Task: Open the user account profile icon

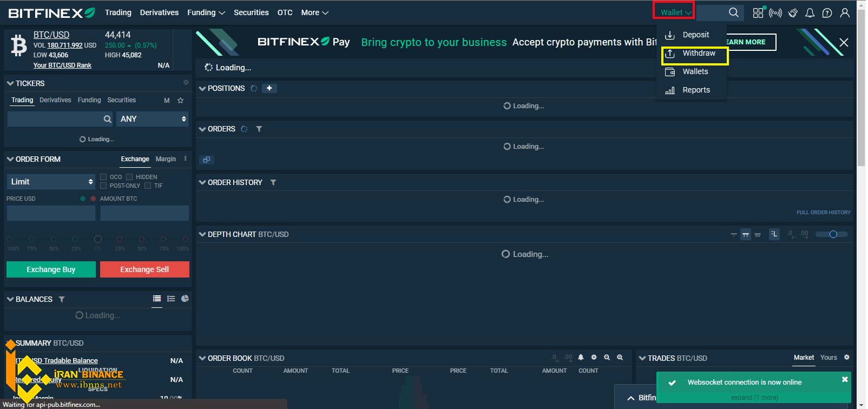Action: [x=845, y=12]
